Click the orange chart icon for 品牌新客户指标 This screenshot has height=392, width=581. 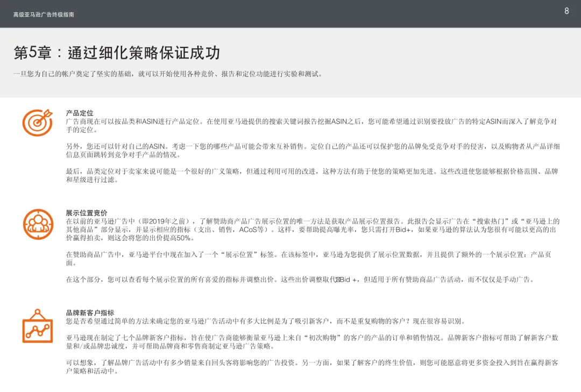[38, 326]
